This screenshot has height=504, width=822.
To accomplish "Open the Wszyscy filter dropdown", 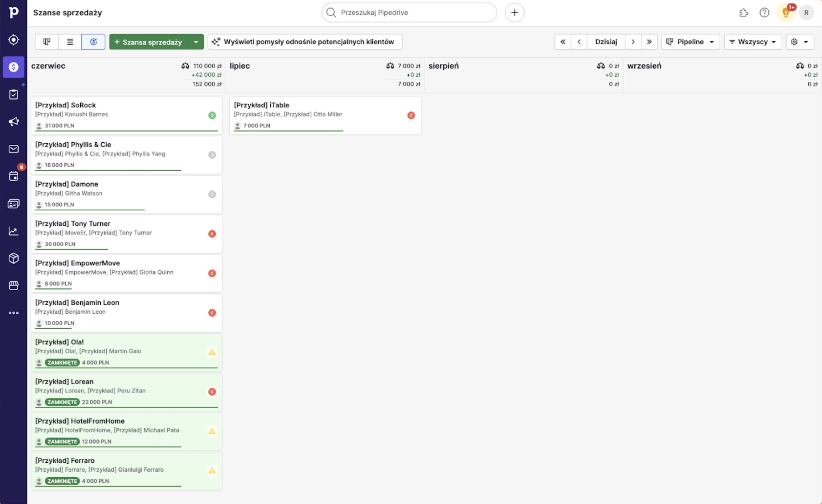I will pos(753,42).
